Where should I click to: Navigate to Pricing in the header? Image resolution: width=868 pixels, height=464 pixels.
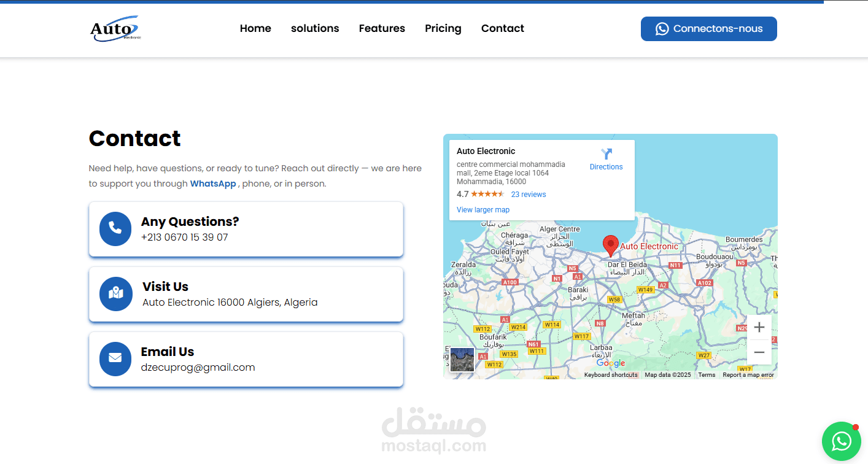coord(443,28)
